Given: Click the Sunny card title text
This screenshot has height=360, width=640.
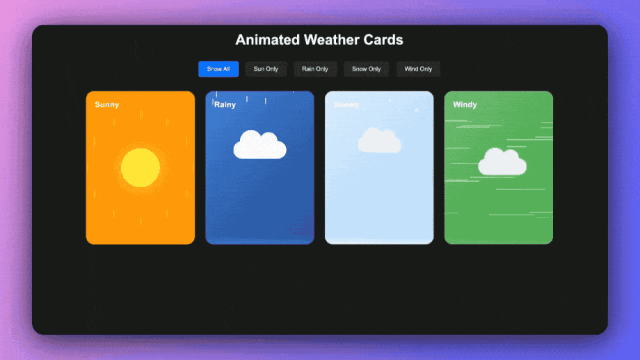Looking at the screenshot, I should pyautogui.click(x=107, y=104).
